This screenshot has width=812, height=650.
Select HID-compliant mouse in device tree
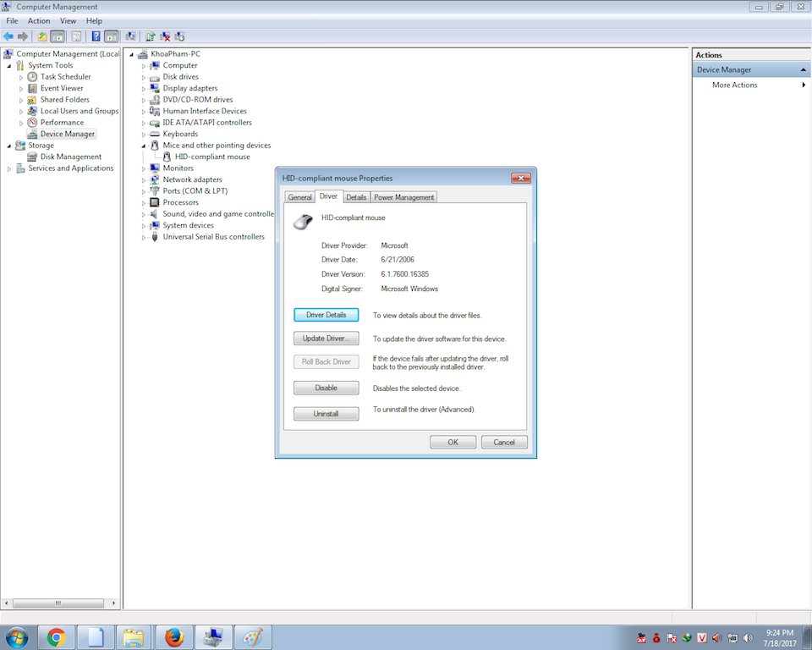click(212, 157)
